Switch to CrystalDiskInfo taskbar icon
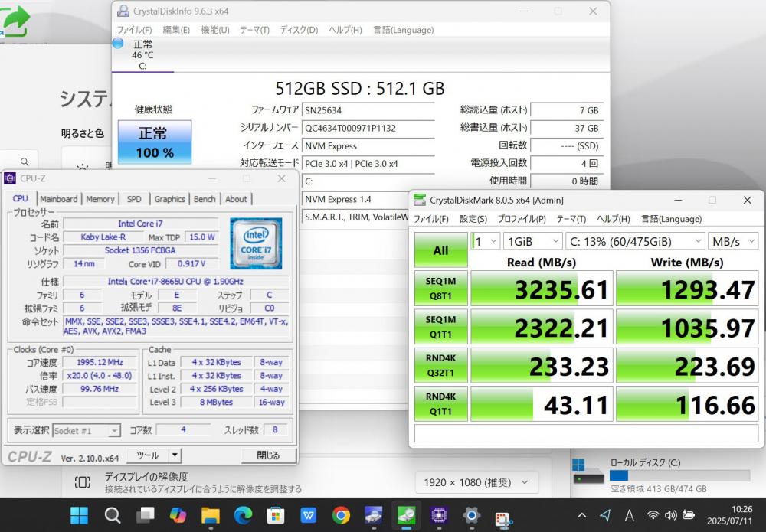This screenshot has height=532, width=766. pos(374,515)
